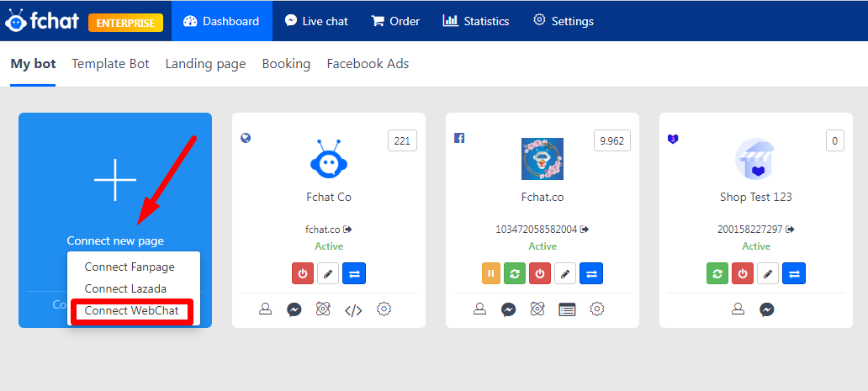Switch to the Template Bot tab
Screen dimensions: 868x391
[110, 64]
